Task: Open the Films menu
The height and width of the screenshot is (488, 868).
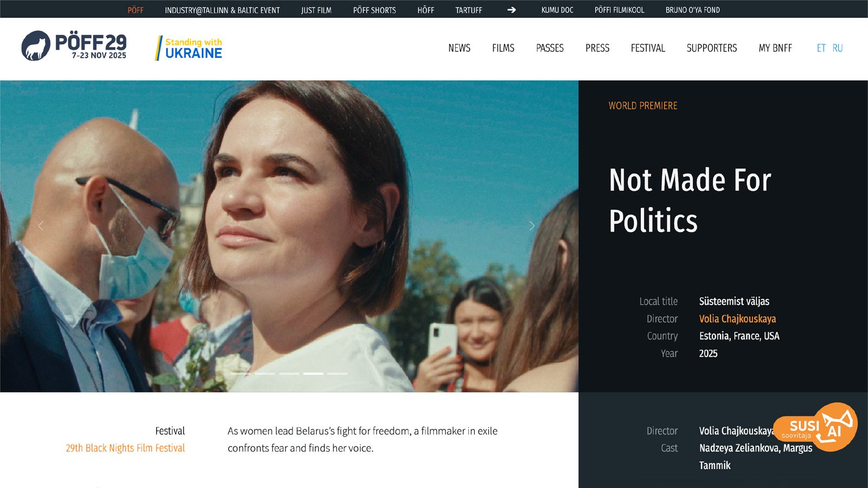Action: point(503,48)
